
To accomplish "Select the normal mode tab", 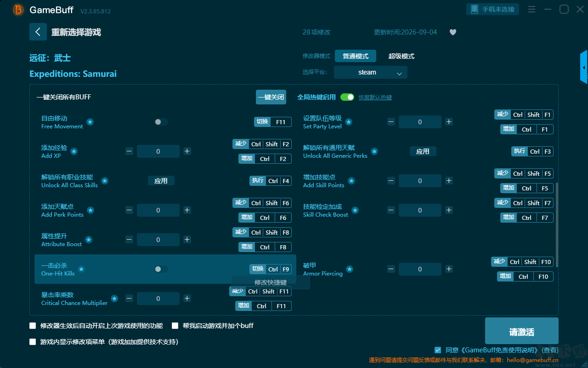I will coord(356,56).
